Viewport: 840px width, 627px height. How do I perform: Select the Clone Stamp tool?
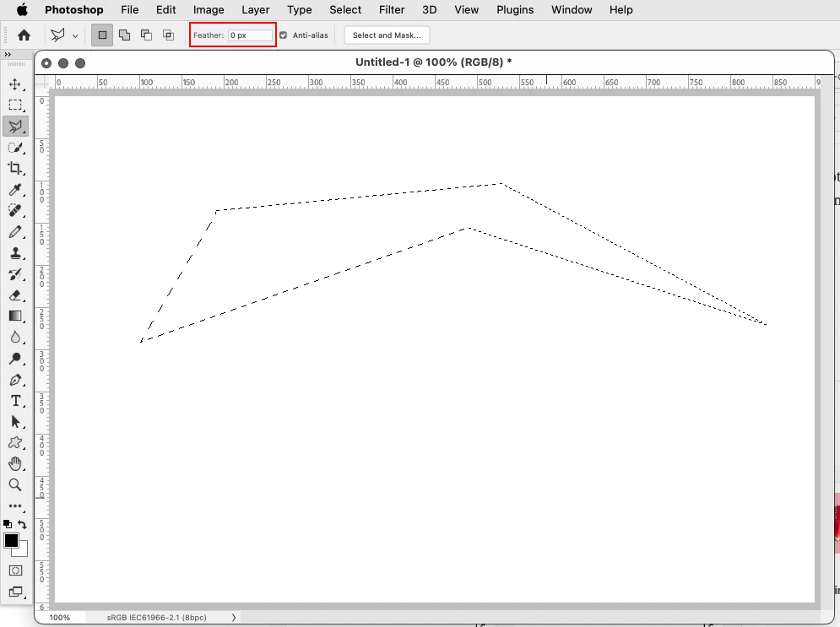pyautogui.click(x=15, y=252)
